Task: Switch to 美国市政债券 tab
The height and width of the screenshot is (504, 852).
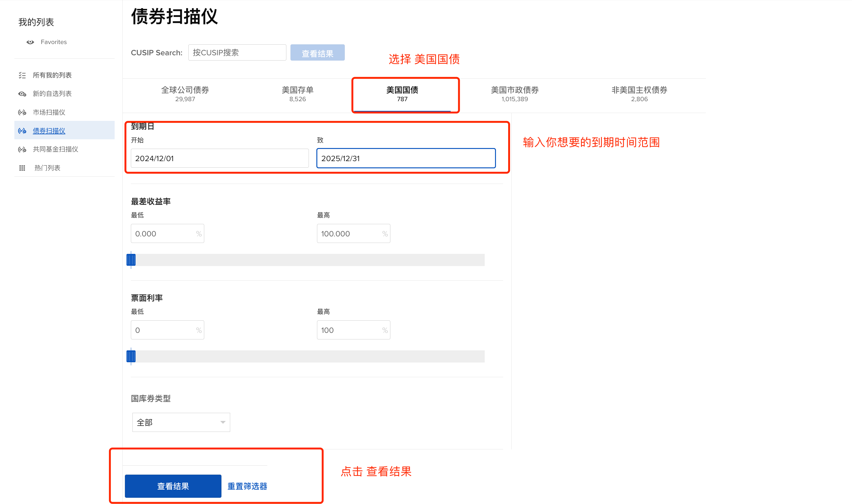Action: (515, 94)
